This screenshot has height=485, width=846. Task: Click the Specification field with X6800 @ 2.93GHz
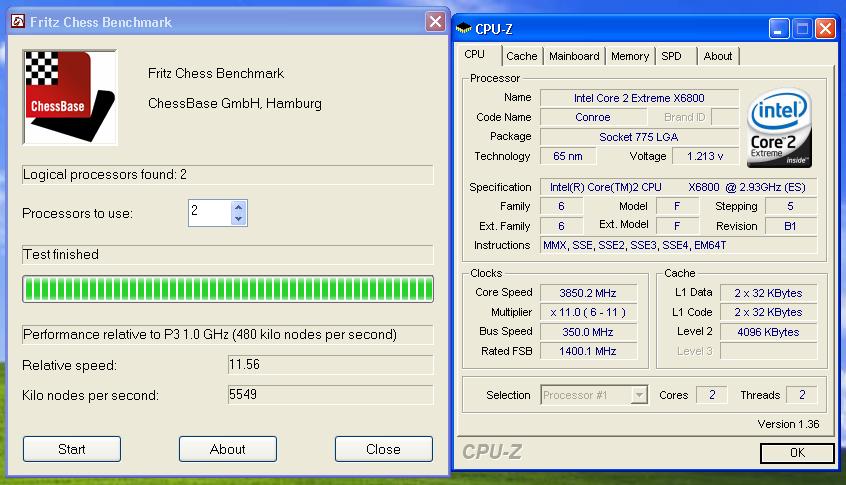(x=678, y=187)
